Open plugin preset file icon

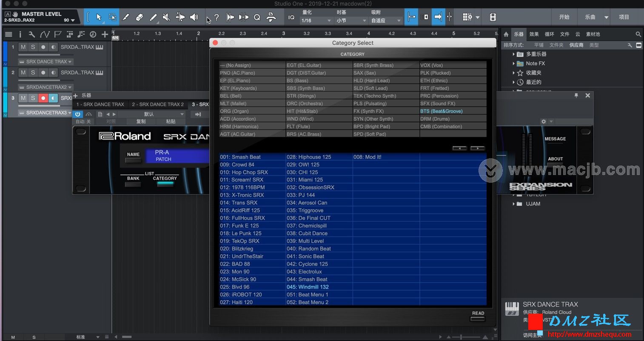point(100,114)
